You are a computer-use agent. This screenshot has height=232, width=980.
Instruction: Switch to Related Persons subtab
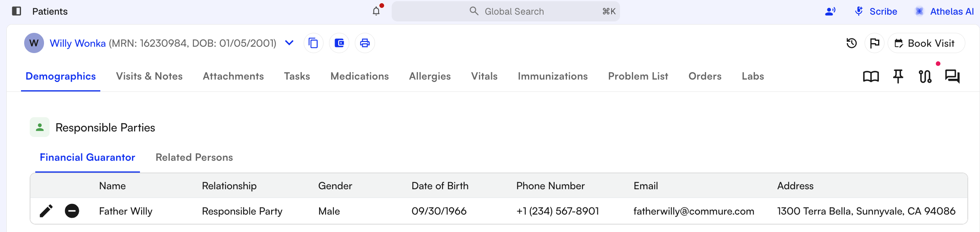click(194, 158)
